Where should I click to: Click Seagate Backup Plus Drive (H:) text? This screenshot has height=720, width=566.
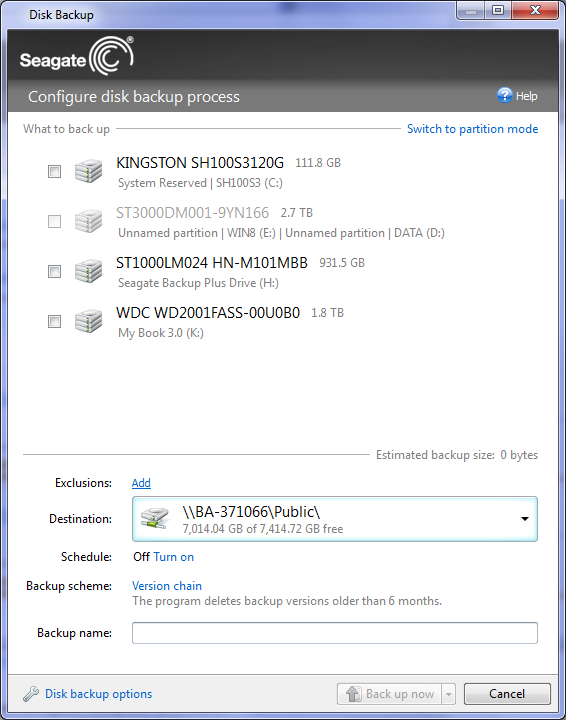198,283
